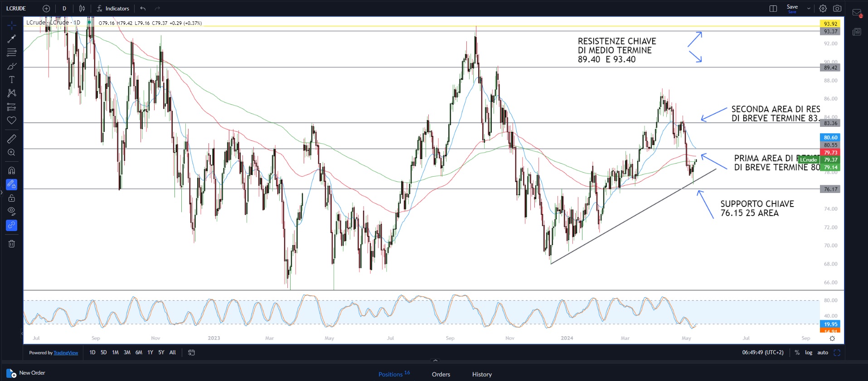Image resolution: width=868 pixels, height=381 pixels.
Task: Open the mail notifications icon
Action: 857,13
